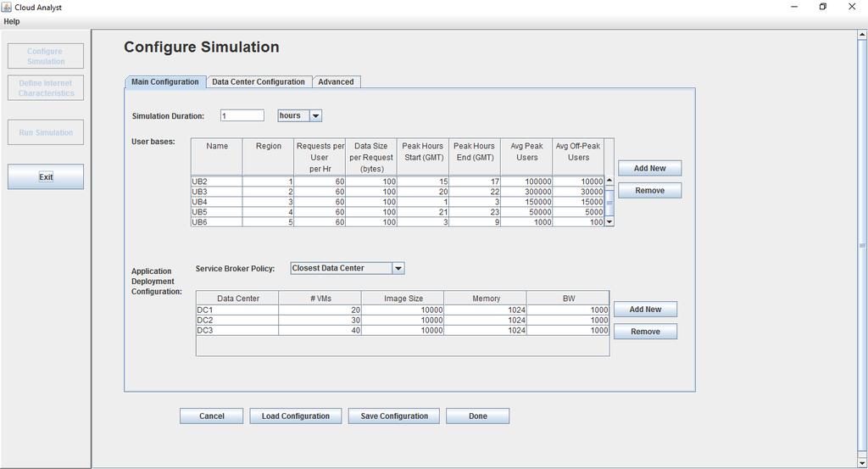Click Remove next to data center table
The width and height of the screenshot is (868, 469).
[x=645, y=332]
